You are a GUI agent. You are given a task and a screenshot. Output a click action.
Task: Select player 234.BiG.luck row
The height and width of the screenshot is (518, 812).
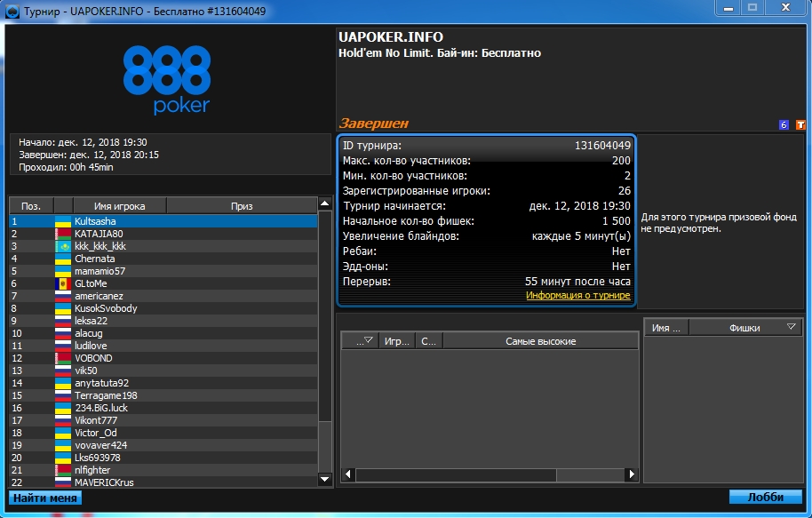point(163,408)
